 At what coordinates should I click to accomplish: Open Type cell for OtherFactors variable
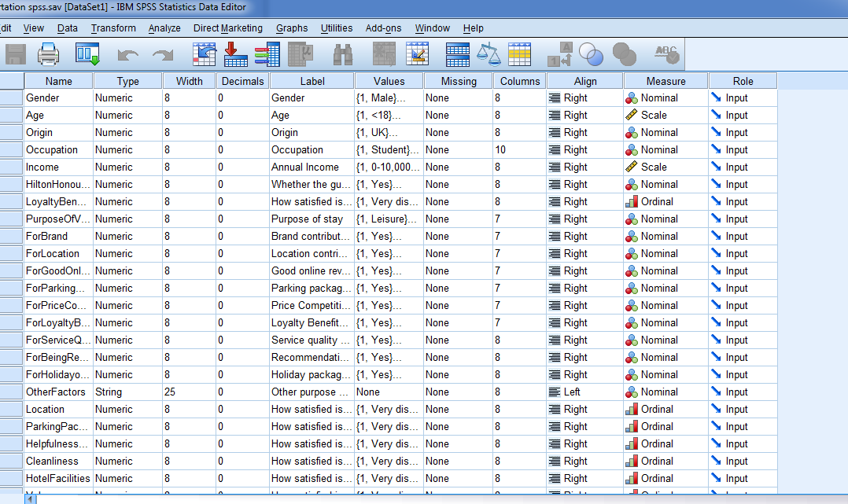(127, 392)
